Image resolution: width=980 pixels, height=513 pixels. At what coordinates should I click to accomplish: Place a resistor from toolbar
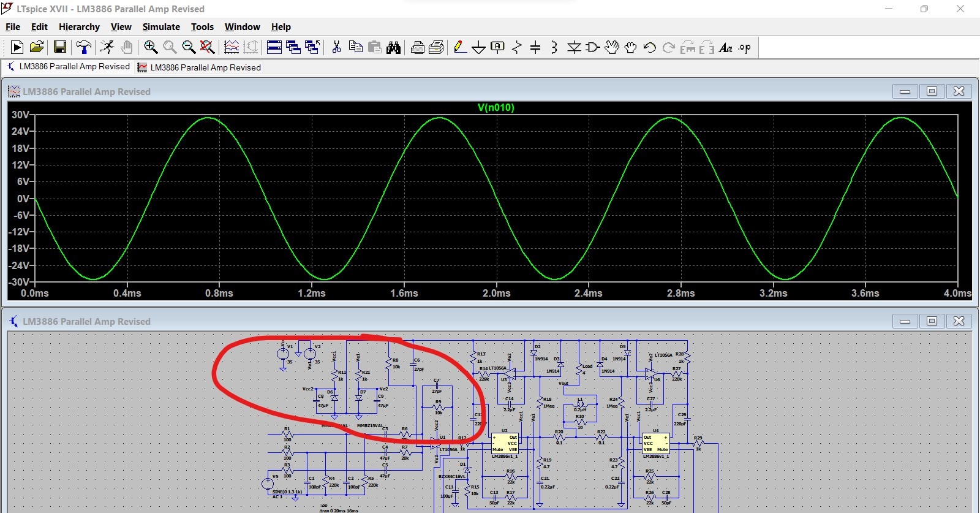point(517,47)
